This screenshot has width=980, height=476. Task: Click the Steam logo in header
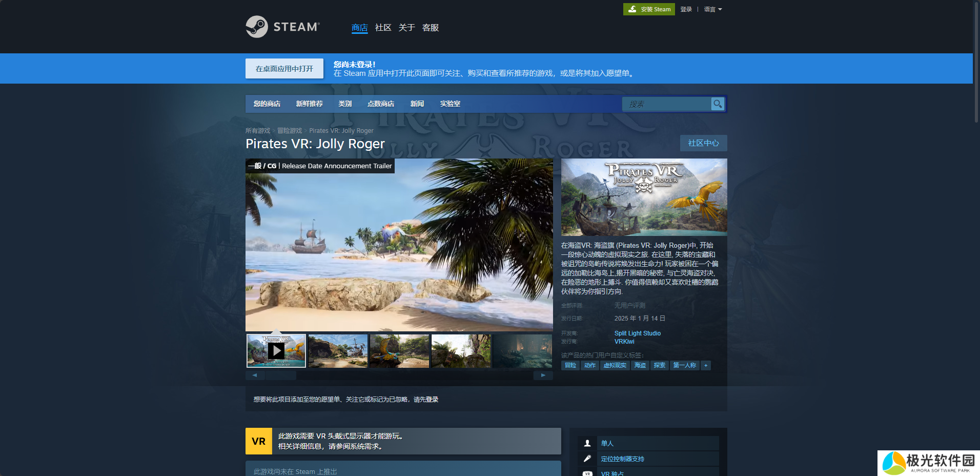click(x=282, y=27)
